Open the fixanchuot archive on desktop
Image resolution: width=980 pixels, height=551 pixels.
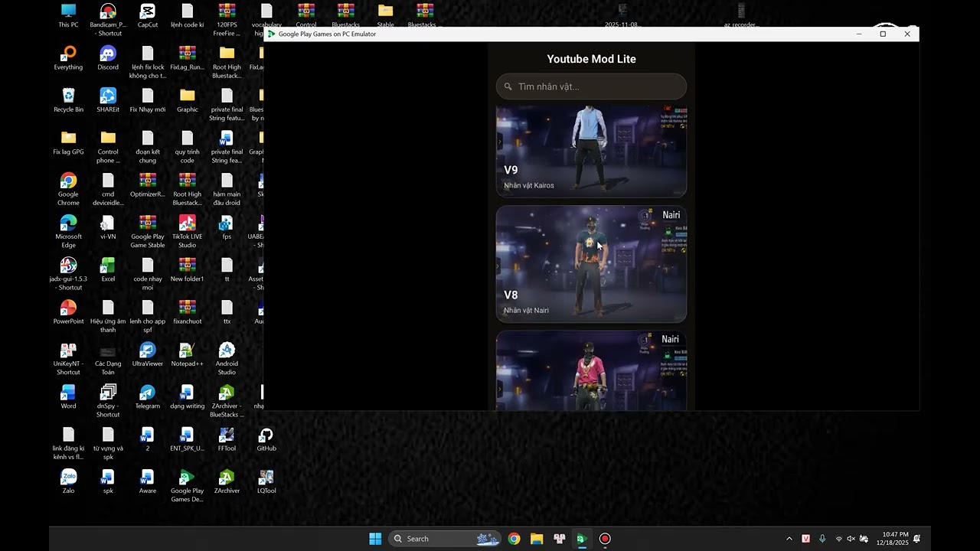[x=187, y=311]
